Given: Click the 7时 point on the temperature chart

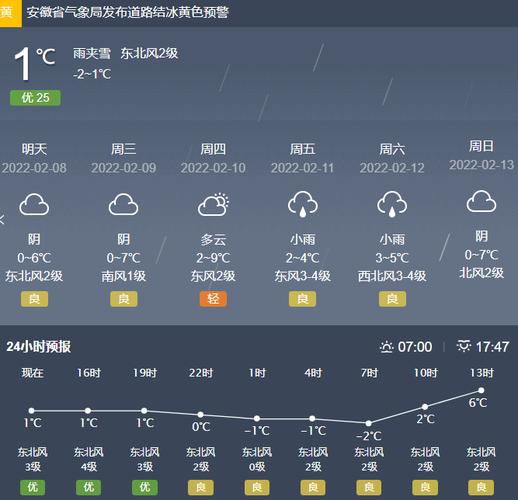Looking at the screenshot, I should click(368, 423).
